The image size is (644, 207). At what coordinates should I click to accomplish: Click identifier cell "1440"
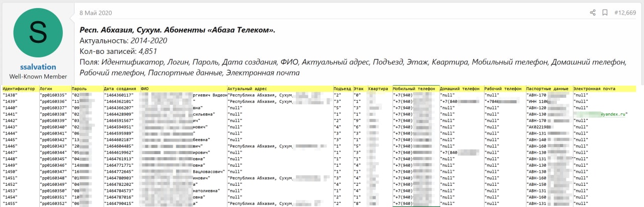coord(10,108)
